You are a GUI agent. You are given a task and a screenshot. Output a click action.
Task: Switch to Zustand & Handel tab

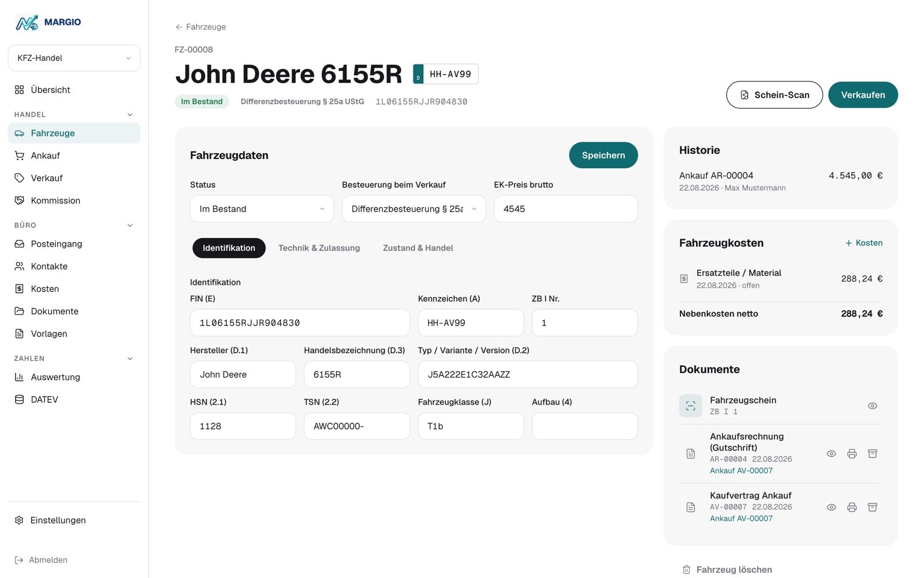coord(418,248)
